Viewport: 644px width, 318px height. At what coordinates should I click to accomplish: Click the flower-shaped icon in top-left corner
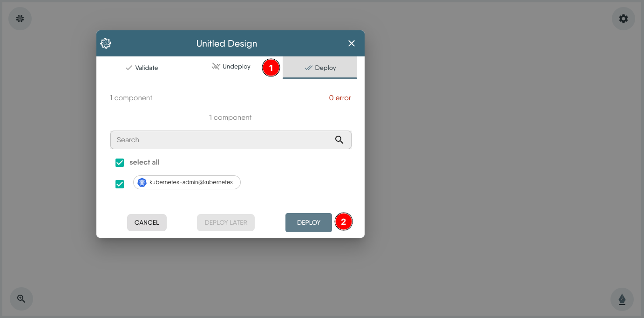point(20,19)
